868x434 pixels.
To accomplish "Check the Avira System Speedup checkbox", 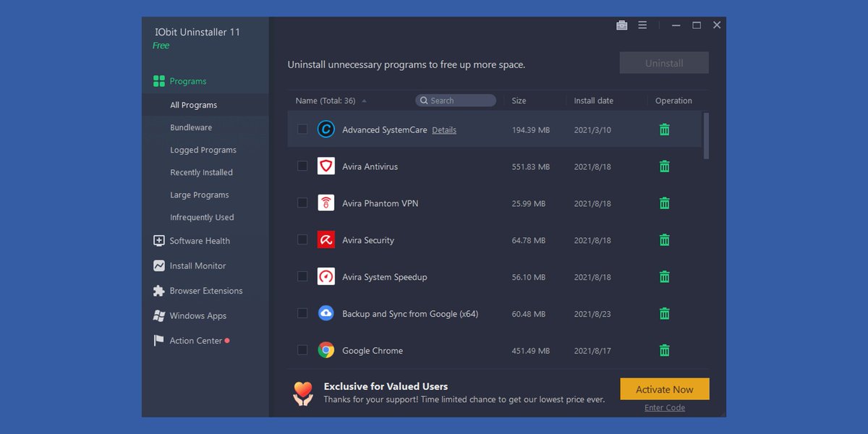I will [302, 277].
